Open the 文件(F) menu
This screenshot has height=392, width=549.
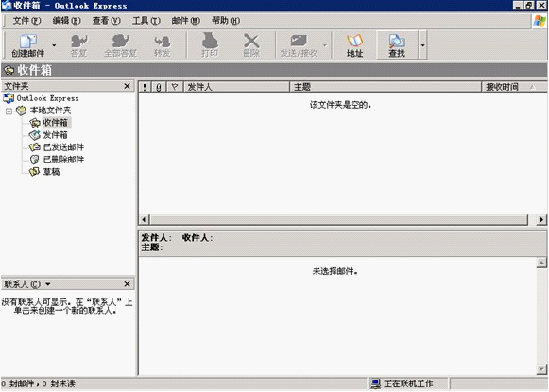pyautogui.click(x=26, y=21)
